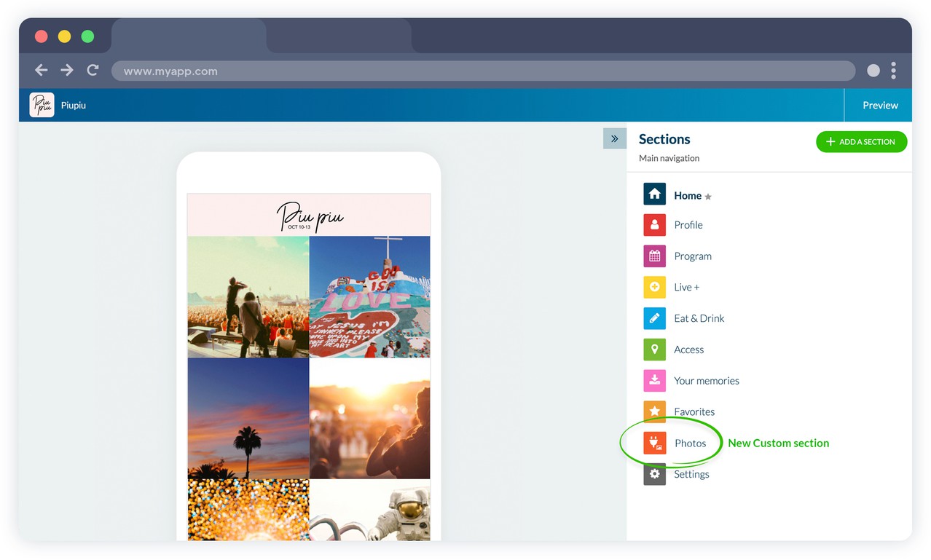
Task: Click the Piupiu app logo icon
Action: pos(42,105)
